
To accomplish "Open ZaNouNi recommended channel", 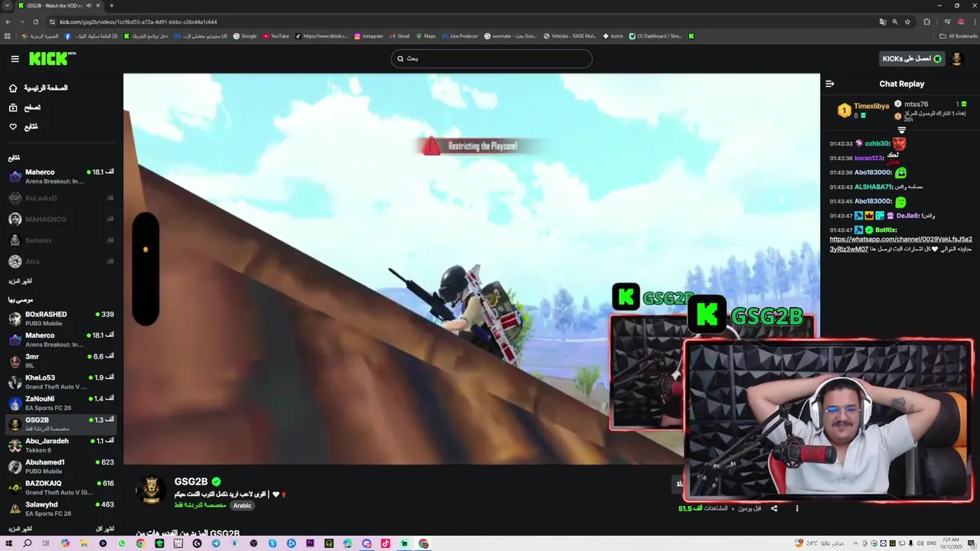I will [x=61, y=403].
